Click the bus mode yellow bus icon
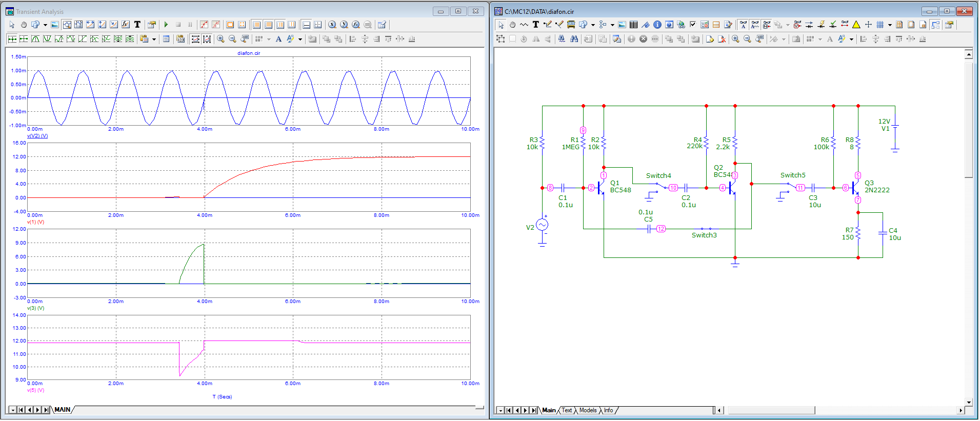 pos(571,25)
